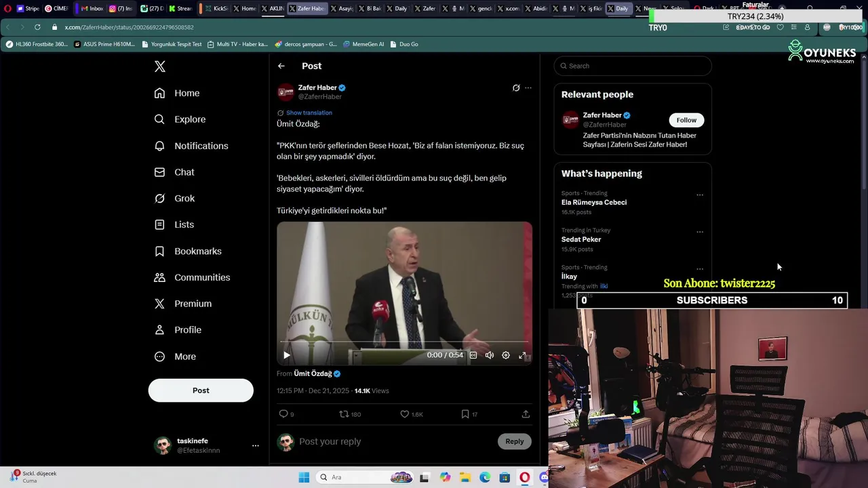Click the grey Reply button
This screenshot has height=488, width=868.
(515, 442)
